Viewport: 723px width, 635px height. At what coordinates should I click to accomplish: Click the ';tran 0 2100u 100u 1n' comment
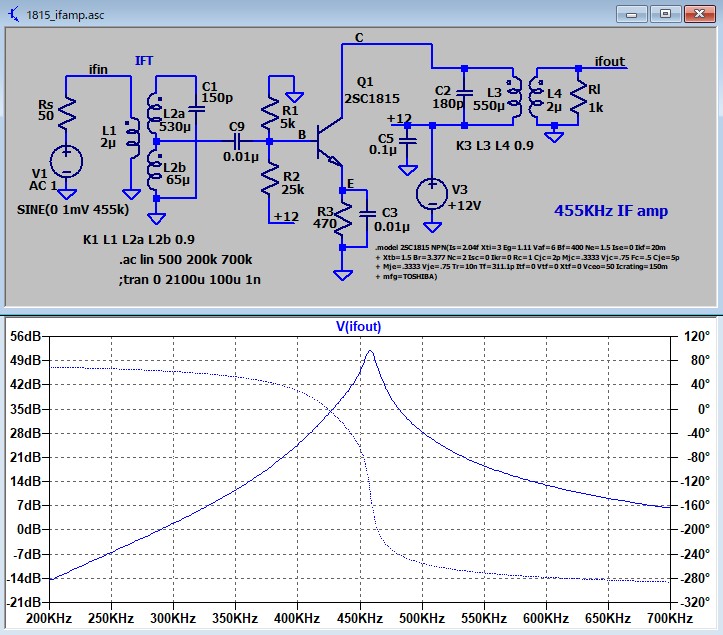click(190, 279)
